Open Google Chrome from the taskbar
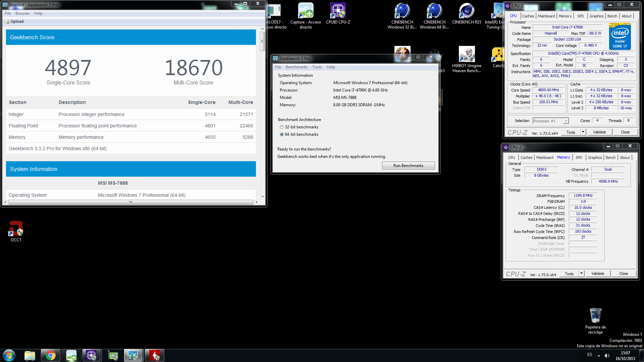The height and width of the screenshot is (362, 644). pyautogui.click(x=51, y=355)
